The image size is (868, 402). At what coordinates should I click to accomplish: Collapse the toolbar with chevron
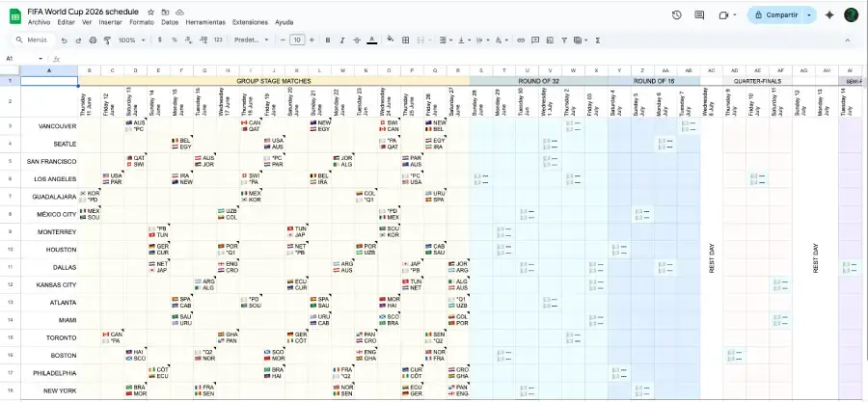pos(848,40)
